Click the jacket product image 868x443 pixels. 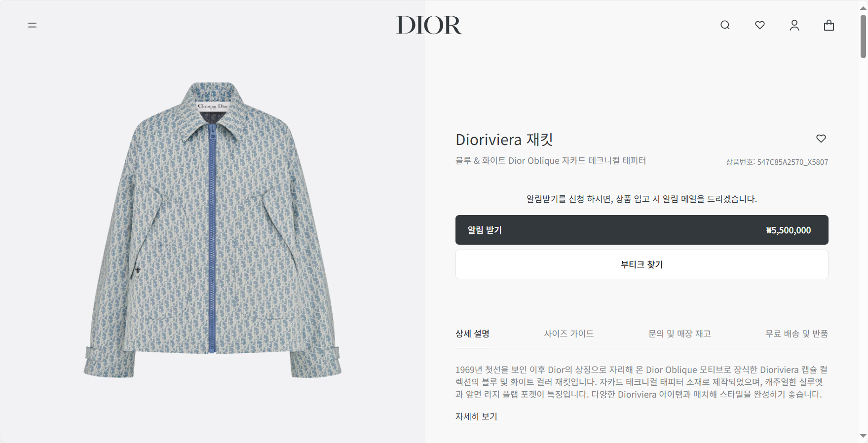pyautogui.click(x=212, y=230)
